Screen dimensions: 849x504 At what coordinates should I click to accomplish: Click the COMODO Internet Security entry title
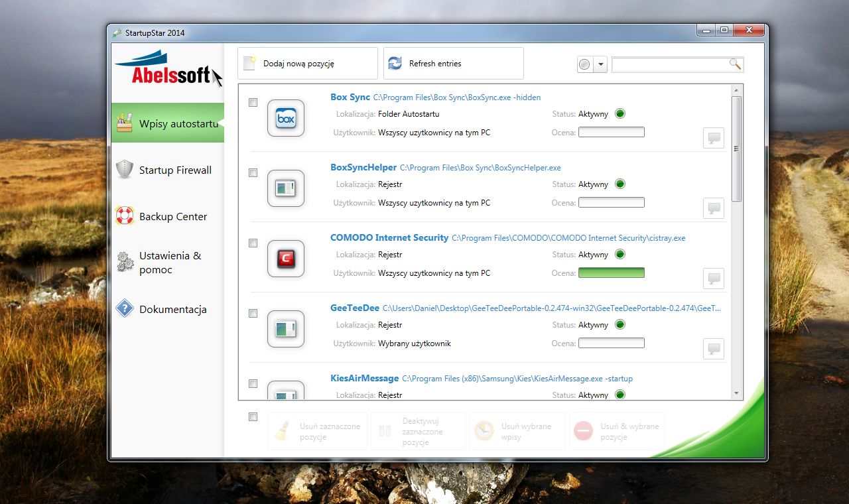click(x=389, y=237)
